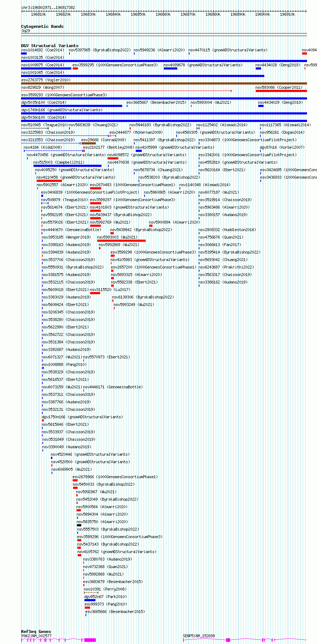Image resolution: width=317 pixels, height=644 pixels.
Task: Open variant nsv10391 (Perry2008)
Action: point(105,589)
